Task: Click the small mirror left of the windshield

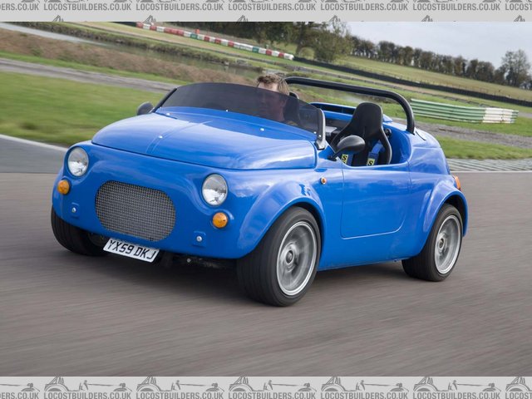Action: [145, 108]
